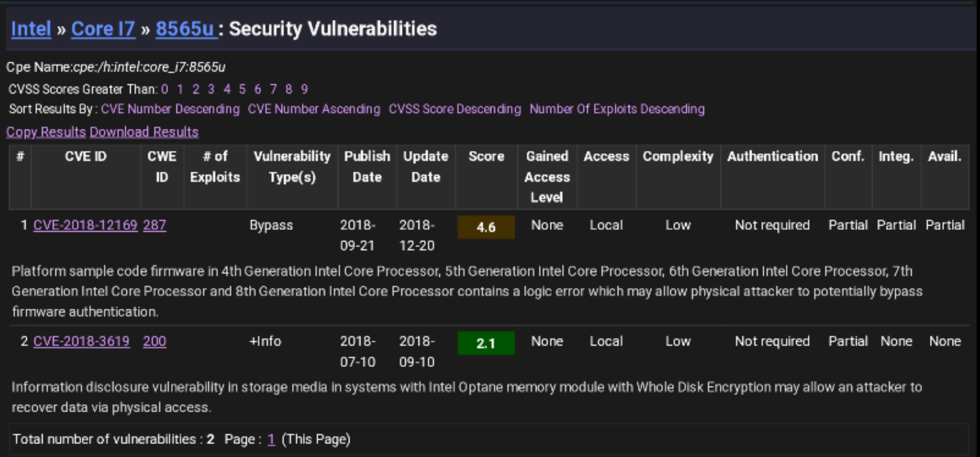The image size is (980, 457).
Task: Filter CVSS scores greater than 3
Action: coord(211,89)
